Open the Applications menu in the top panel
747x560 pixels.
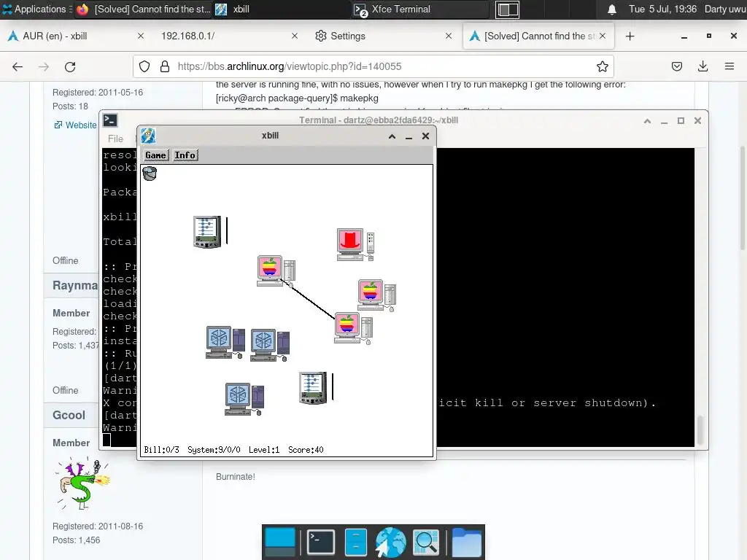[36, 9]
